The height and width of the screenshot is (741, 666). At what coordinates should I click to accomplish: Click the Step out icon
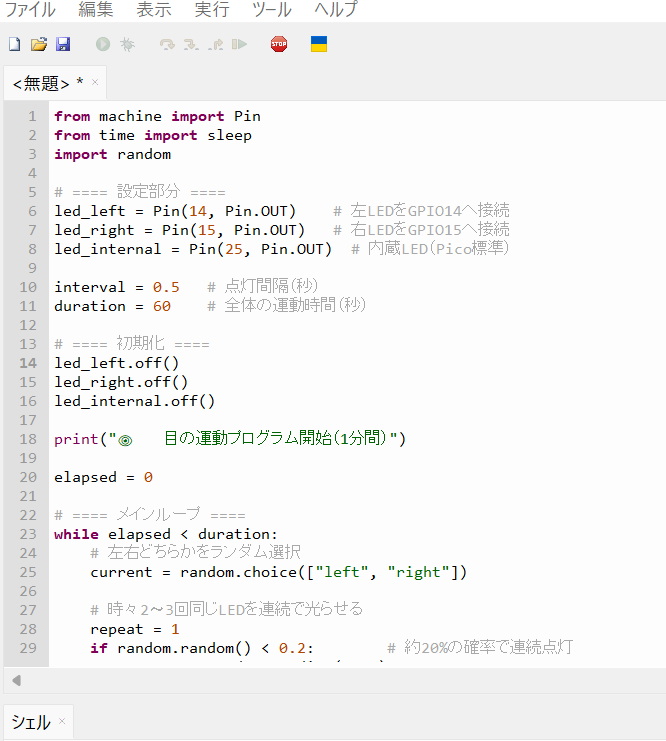(x=215, y=44)
